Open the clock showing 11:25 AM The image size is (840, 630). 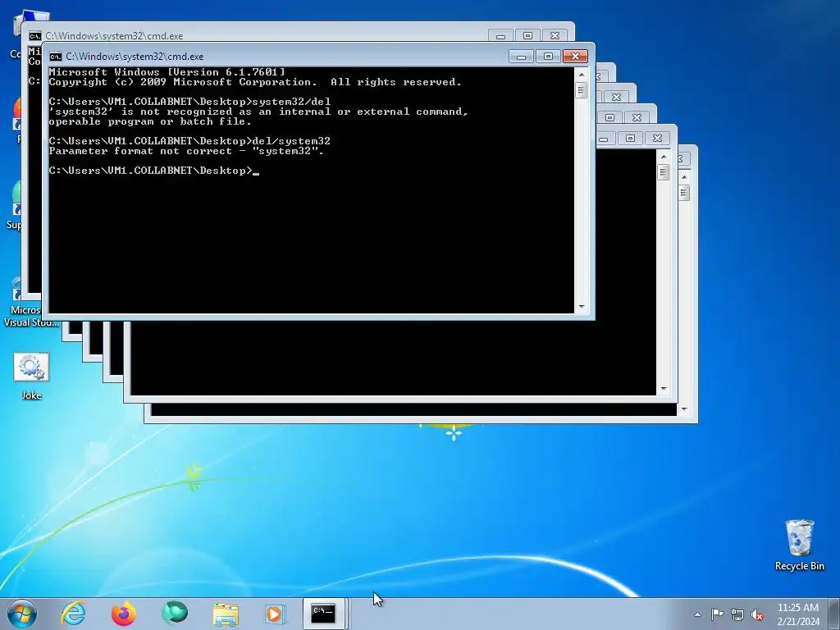797,608
